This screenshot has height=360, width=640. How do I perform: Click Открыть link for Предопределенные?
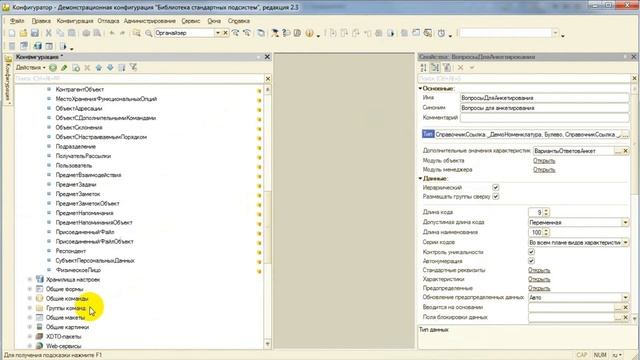(539, 288)
